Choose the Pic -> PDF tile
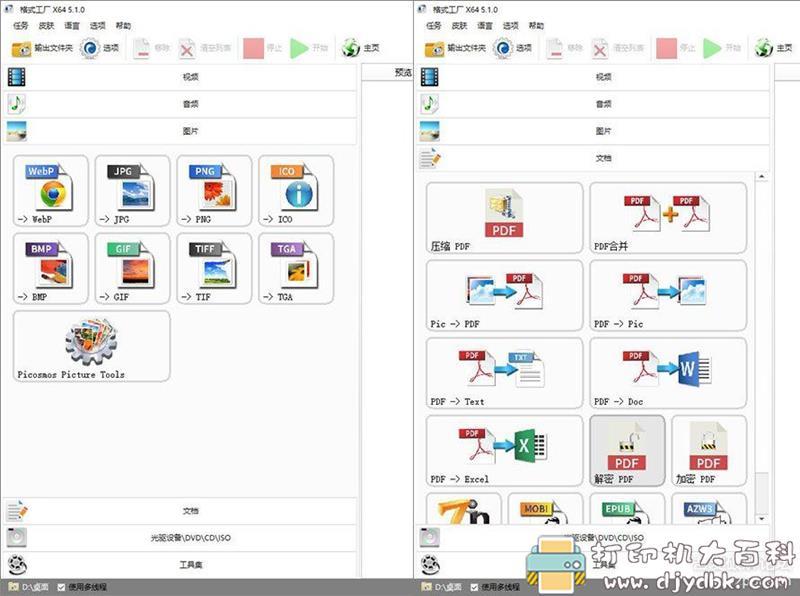The image size is (800, 596). point(504,295)
